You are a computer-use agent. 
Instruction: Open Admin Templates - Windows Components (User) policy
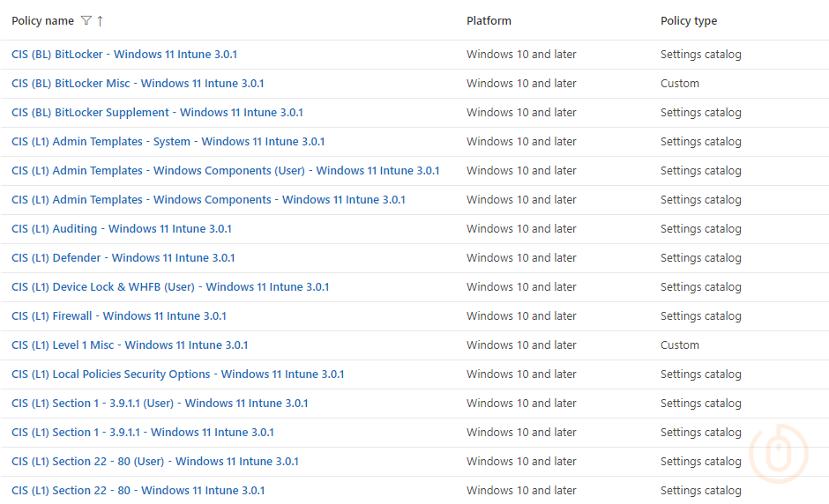click(225, 171)
